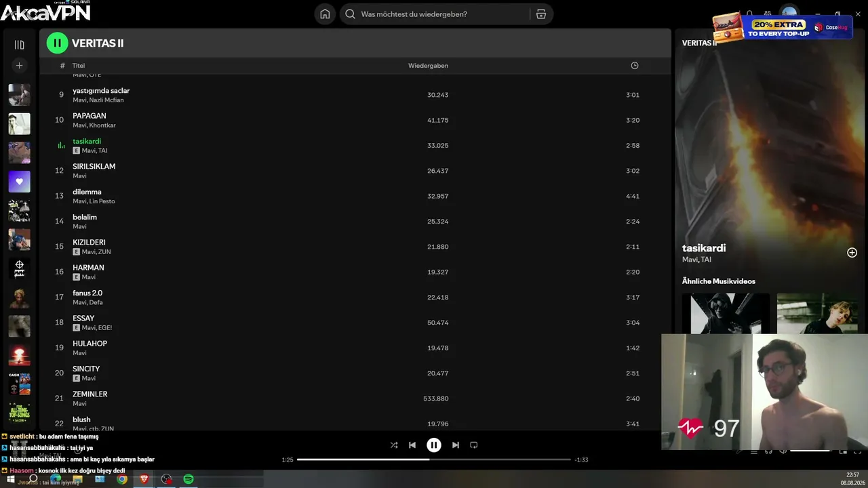Image resolution: width=868 pixels, height=488 pixels.
Task: Open the All-Time Top-Songs playlist cover
Action: [19, 412]
